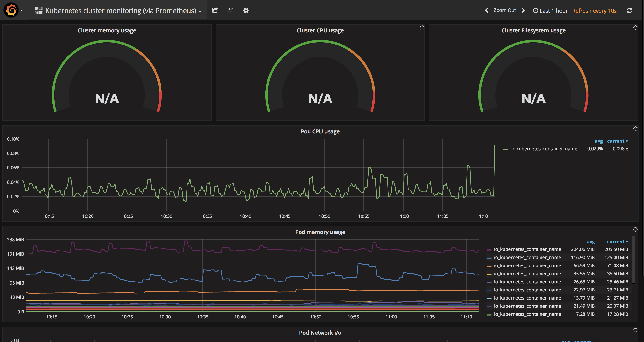This screenshot has height=342, width=644.
Task: Shift time range forward with right chevron
Action: (523, 10)
